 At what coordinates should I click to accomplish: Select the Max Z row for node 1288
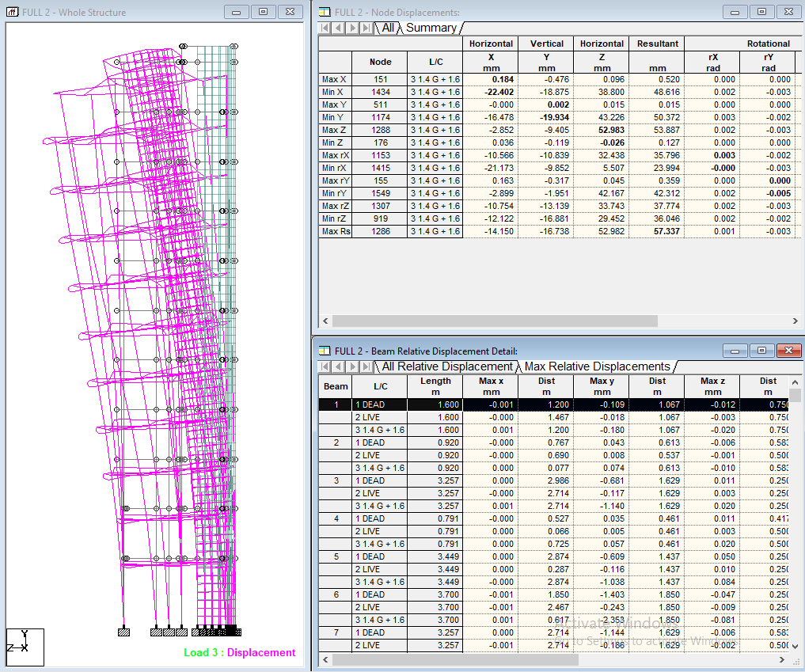pyautogui.click(x=560, y=130)
